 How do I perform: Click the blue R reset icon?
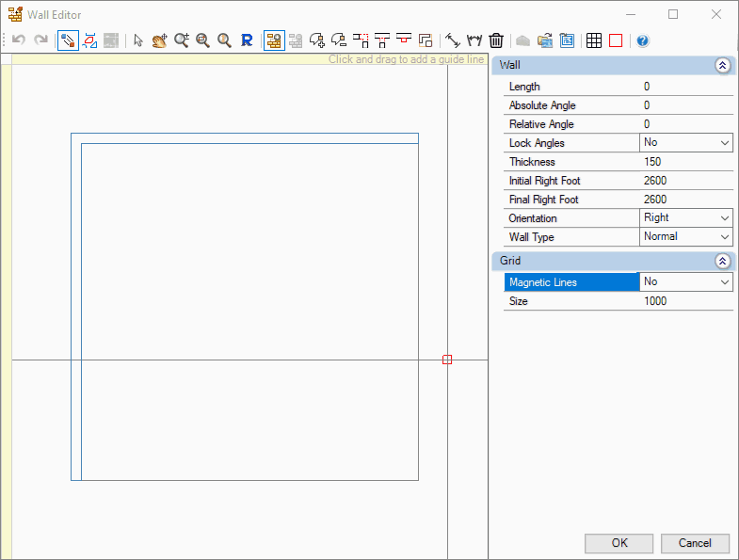(x=247, y=40)
